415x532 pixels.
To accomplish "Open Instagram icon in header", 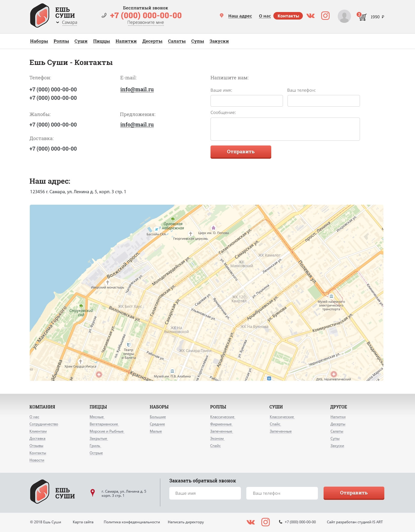I will point(325,16).
